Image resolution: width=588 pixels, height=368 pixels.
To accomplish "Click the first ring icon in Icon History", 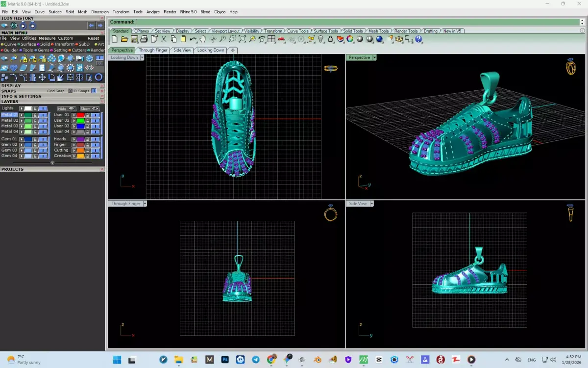I will pyautogui.click(x=23, y=26).
